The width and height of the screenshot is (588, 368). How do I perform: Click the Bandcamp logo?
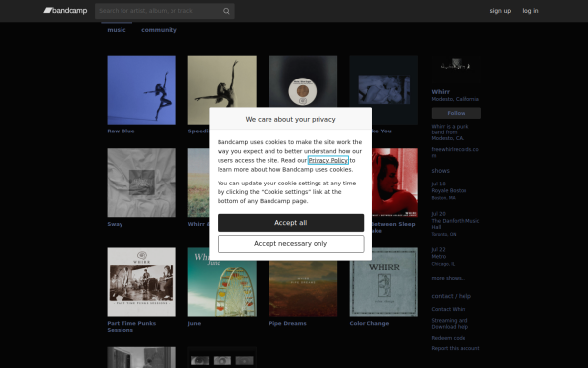[66, 11]
